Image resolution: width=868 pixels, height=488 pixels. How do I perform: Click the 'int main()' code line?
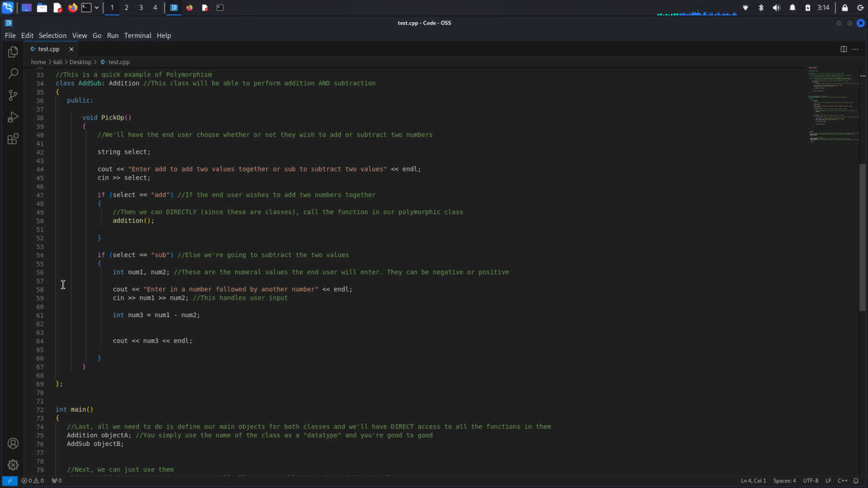point(74,410)
